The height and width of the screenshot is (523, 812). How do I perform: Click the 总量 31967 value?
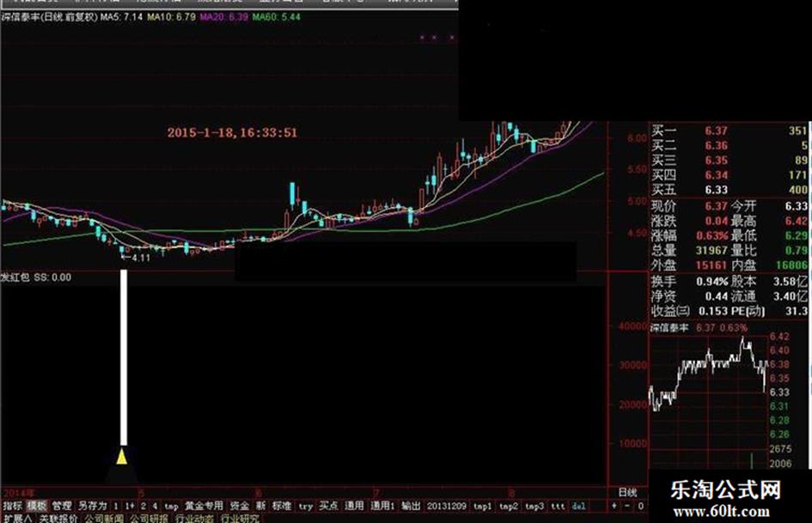(x=711, y=251)
